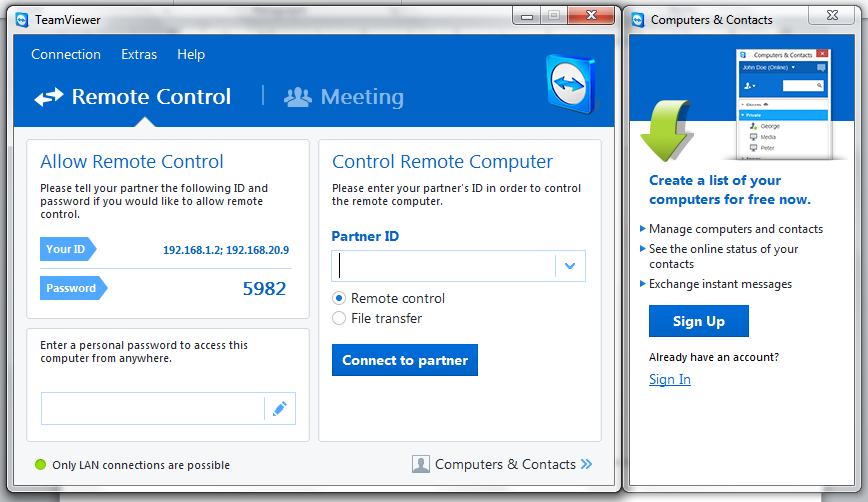868x502 pixels.
Task: Click the Sign Up button
Action: (699, 321)
